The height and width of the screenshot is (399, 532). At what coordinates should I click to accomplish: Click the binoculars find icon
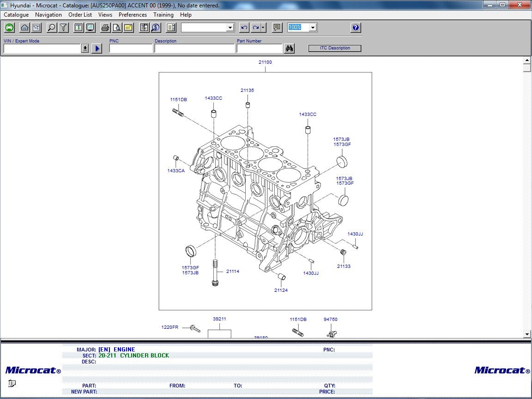pyautogui.click(x=290, y=48)
